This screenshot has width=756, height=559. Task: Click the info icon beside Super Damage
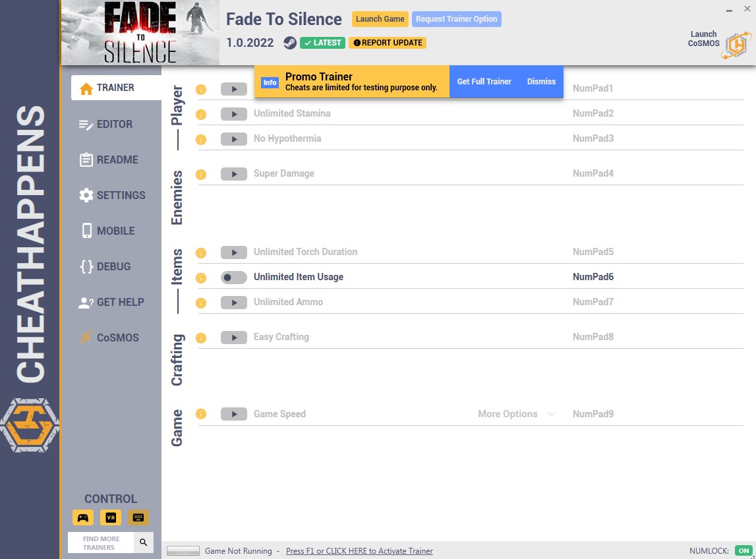[201, 174]
